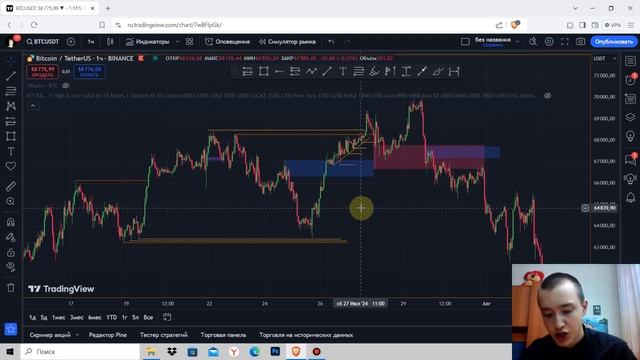This screenshot has height=360, width=640.
Task: Open chart settings gear icon
Action: click(x=549, y=42)
